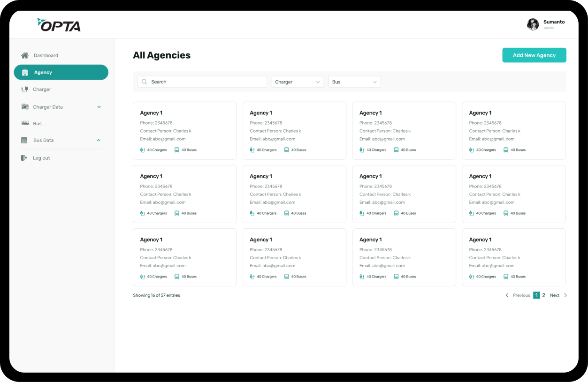Click the Agency building icon in sidebar
Screen dimensions: 588x382
(25, 72)
